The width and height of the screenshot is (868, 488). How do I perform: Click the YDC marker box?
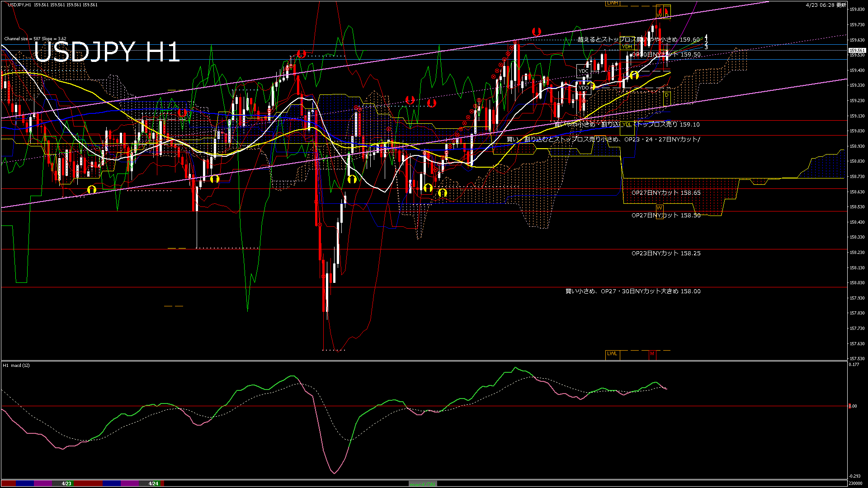point(584,71)
